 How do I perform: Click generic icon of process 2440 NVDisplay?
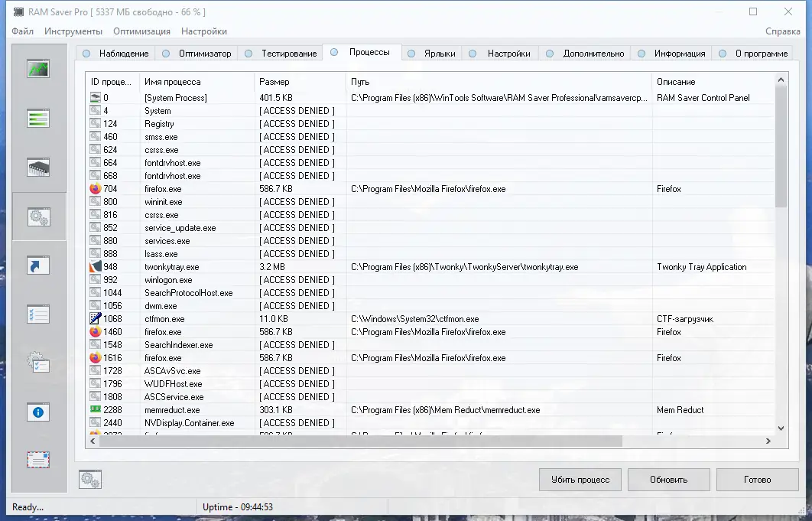coord(96,422)
